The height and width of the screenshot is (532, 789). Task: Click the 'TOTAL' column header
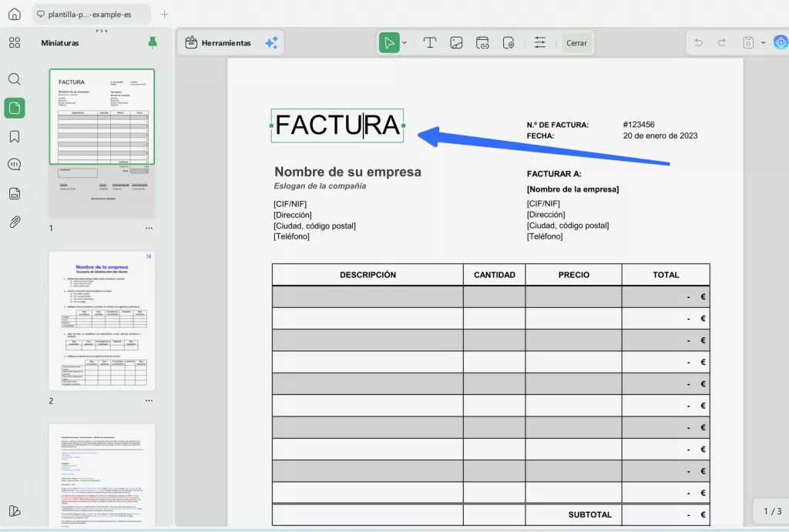point(666,275)
